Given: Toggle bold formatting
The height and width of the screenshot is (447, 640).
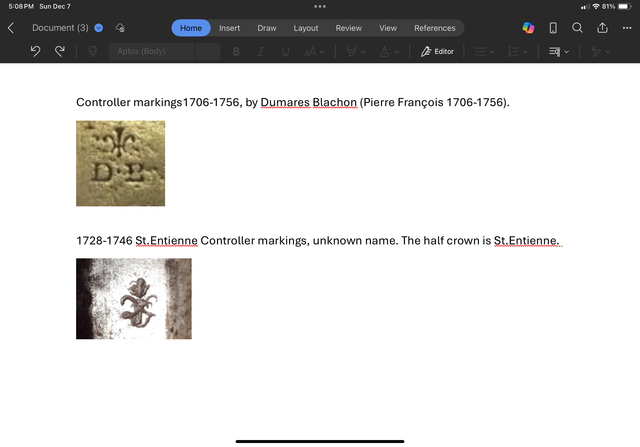Looking at the screenshot, I should point(236,51).
